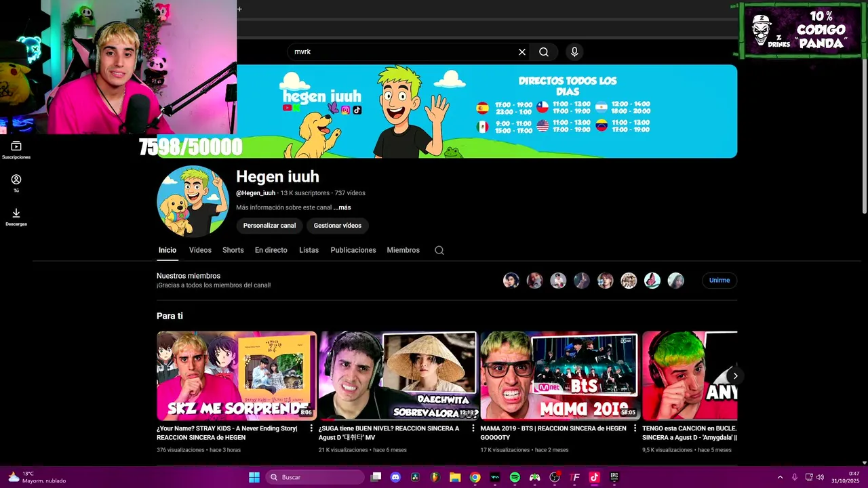Screen dimensions: 868x488
Task: Open the clock showing 0:47
Action: (x=845, y=477)
